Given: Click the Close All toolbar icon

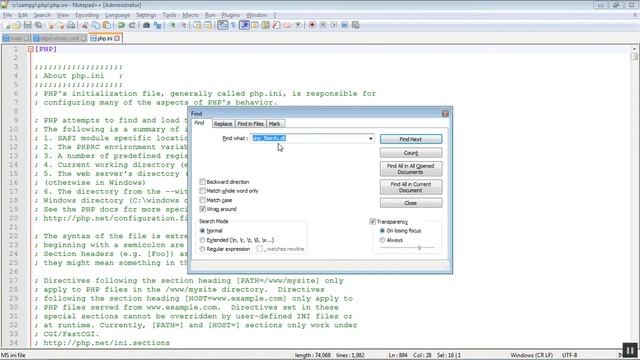Looking at the screenshot, I should [61, 25].
